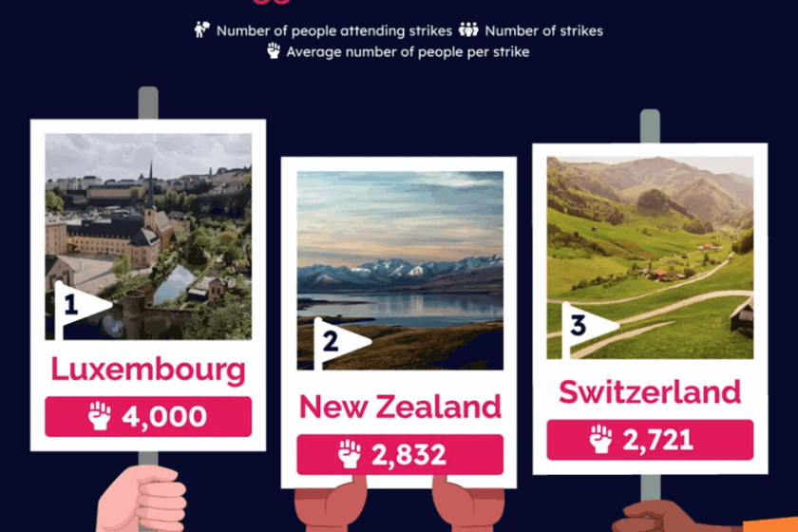Select the Average number of people per strike label
Image resolution: width=798 pixels, height=532 pixels.
(x=408, y=52)
